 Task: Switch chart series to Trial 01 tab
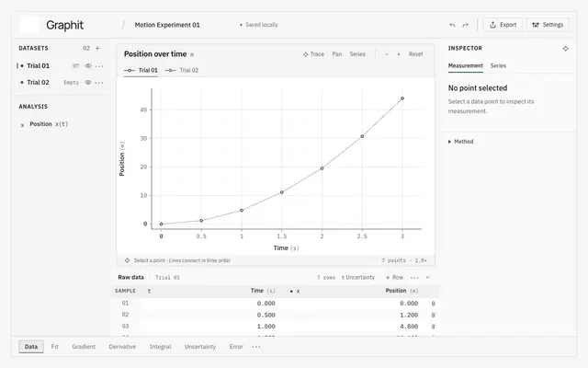click(141, 70)
